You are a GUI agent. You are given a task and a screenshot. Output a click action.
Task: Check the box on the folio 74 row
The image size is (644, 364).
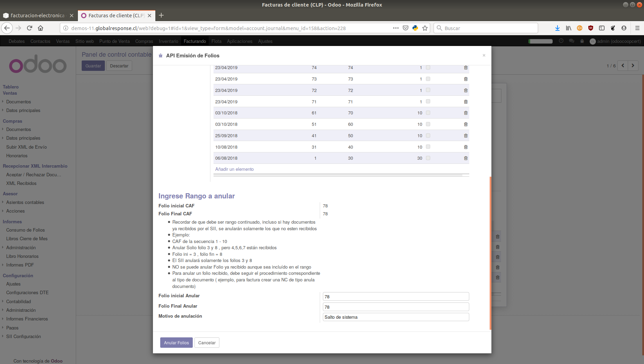428,68
